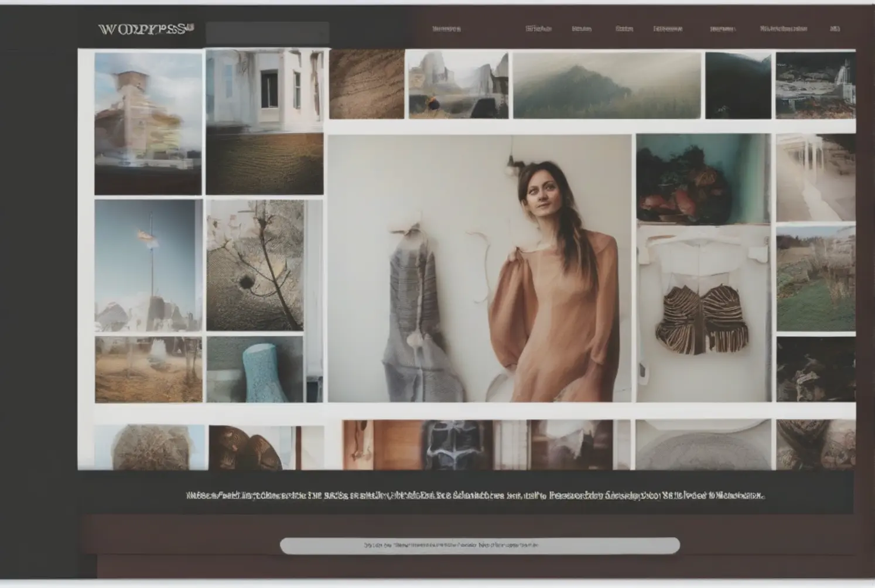Click the brick tower building photo
Viewport: 875px width, 588px height.
[148, 124]
